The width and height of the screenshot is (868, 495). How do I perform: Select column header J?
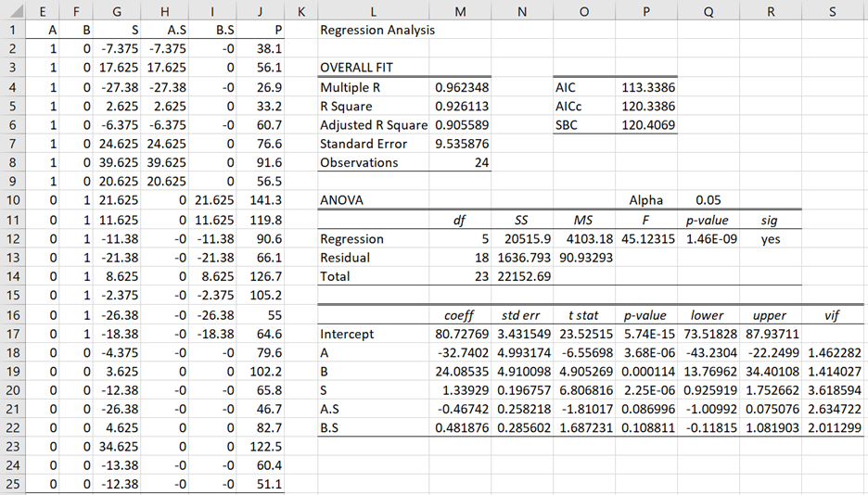[261, 11]
